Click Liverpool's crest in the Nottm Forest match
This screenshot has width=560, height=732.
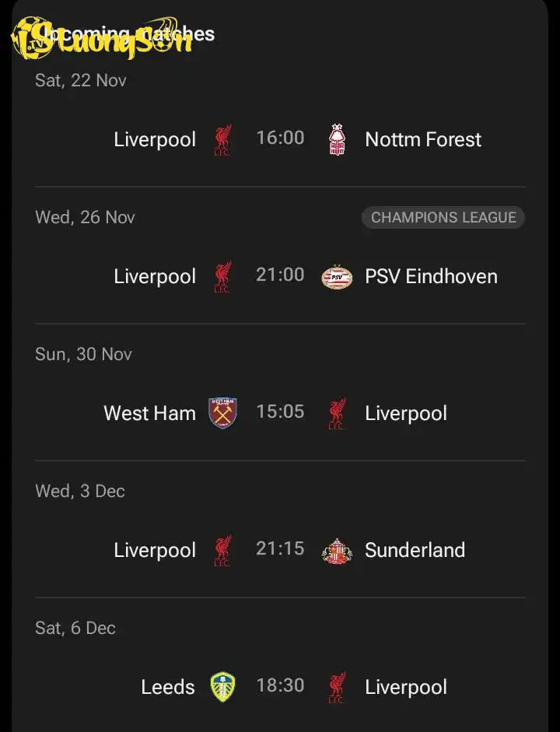tap(223, 139)
